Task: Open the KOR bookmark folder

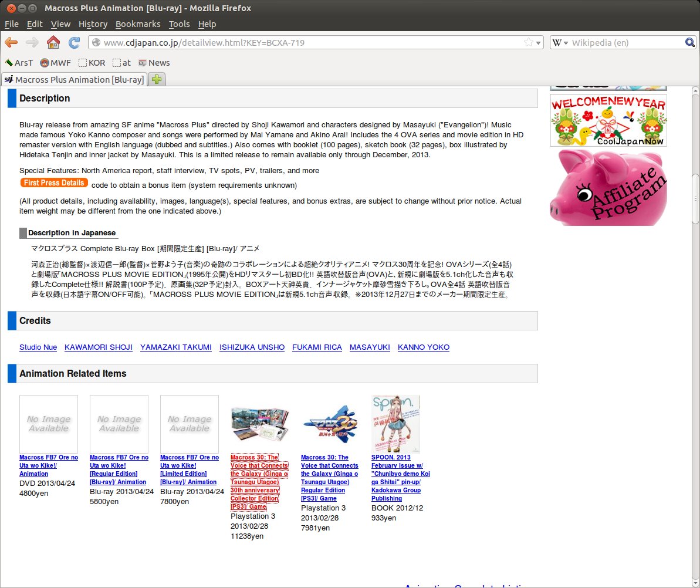Action: point(92,63)
